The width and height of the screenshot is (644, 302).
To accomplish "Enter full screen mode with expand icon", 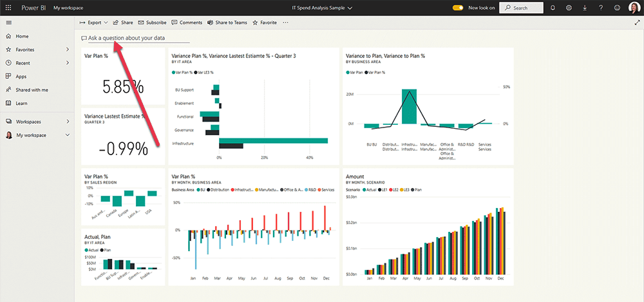I will [637, 23].
